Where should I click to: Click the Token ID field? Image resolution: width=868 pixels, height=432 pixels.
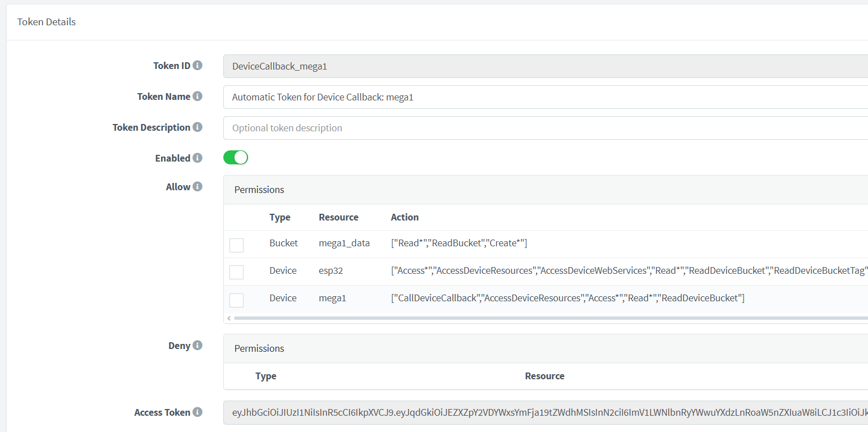click(544, 66)
